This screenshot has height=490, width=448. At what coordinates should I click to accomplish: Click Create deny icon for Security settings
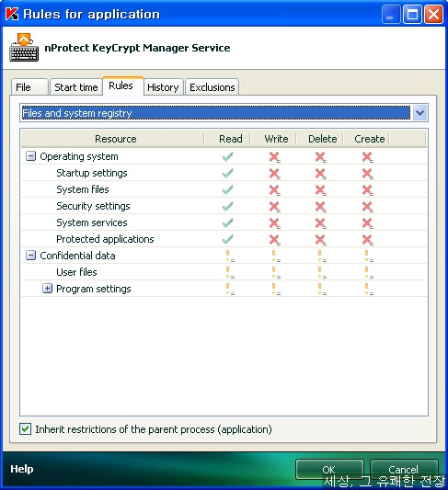[367, 206]
